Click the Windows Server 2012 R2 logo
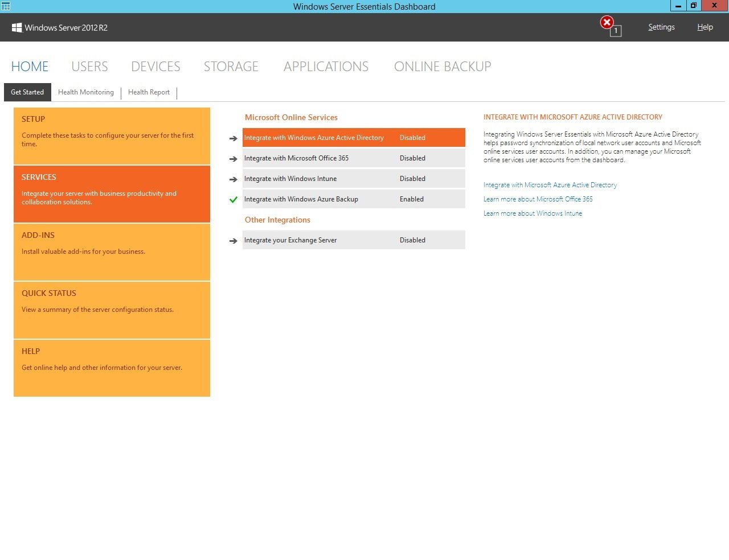The width and height of the screenshot is (729, 560). [x=60, y=27]
